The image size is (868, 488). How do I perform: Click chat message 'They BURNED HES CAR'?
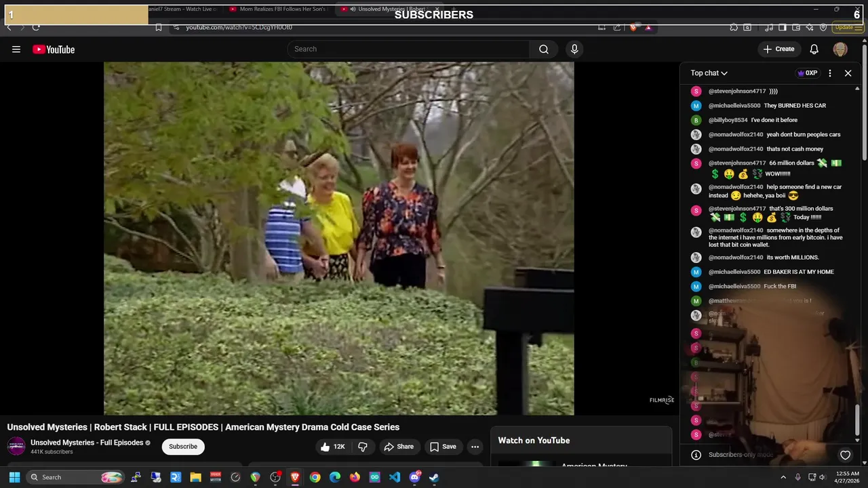click(x=795, y=106)
